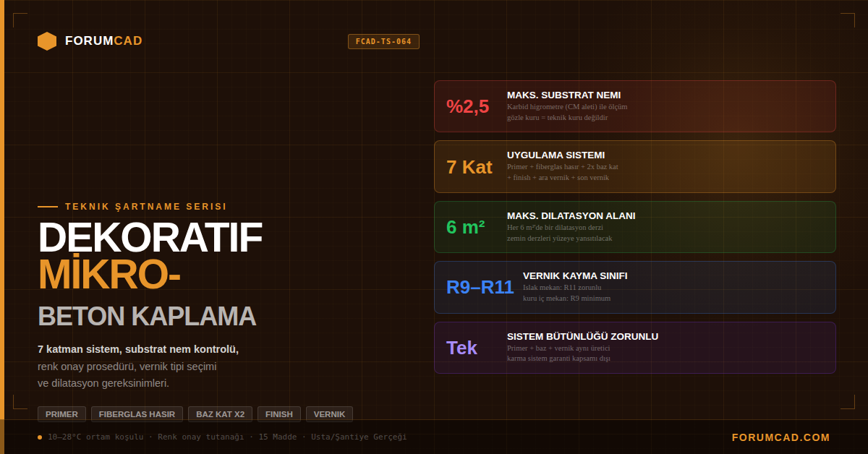Click the orange MİKRO- title word
The width and height of the screenshot is (868, 454).
[x=109, y=274]
